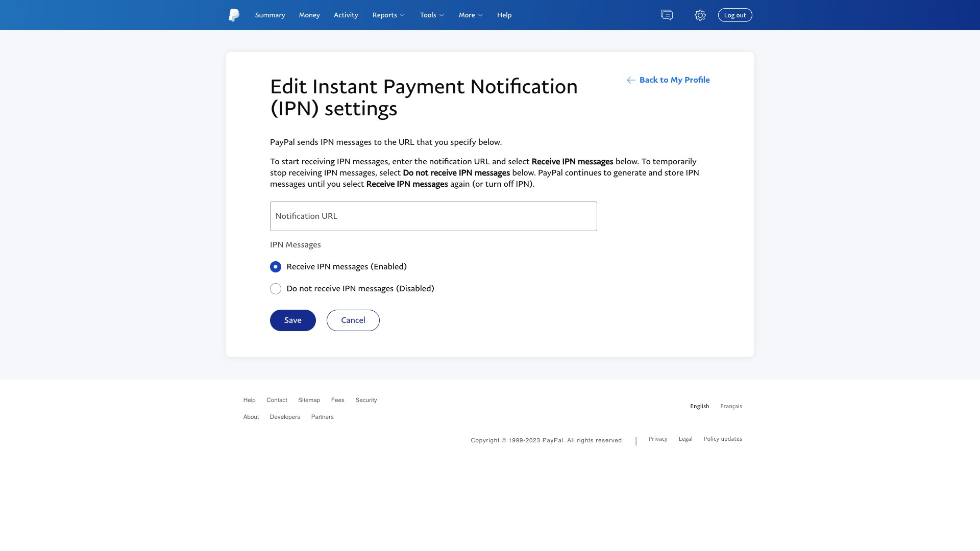Image resolution: width=980 pixels, height=551 pixels.
Task: Select Receive IPN messages (Enabled) radio
Action: [x=276, y=267]
